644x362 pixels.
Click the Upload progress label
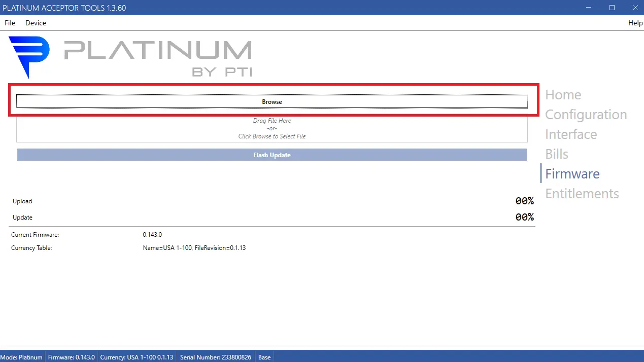coord(22,201)
